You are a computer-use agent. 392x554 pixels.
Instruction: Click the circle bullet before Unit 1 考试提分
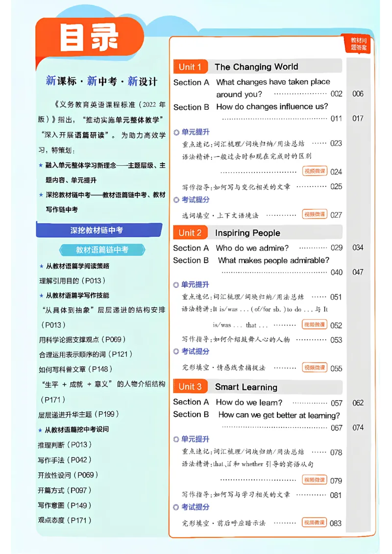(x=176, y=200)
